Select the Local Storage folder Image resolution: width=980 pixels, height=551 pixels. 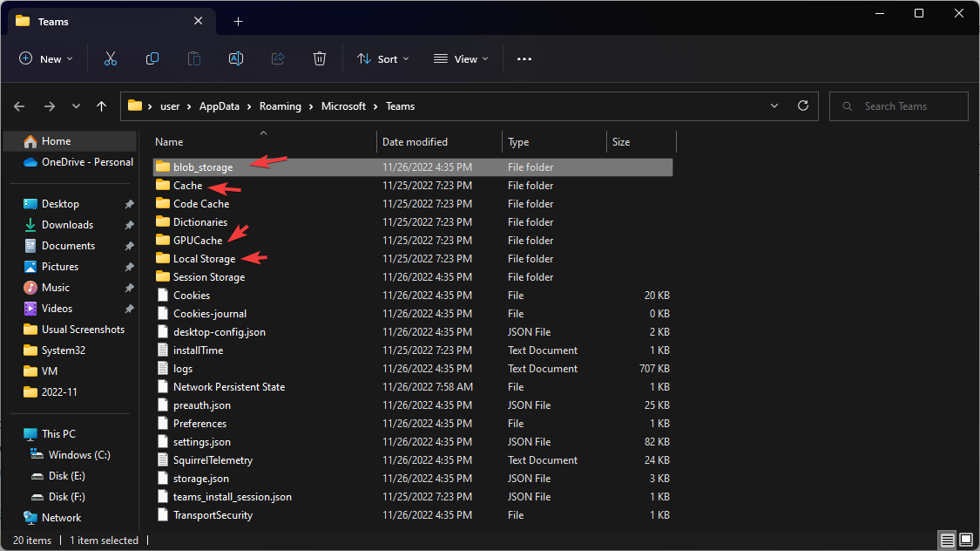[413, 259]
